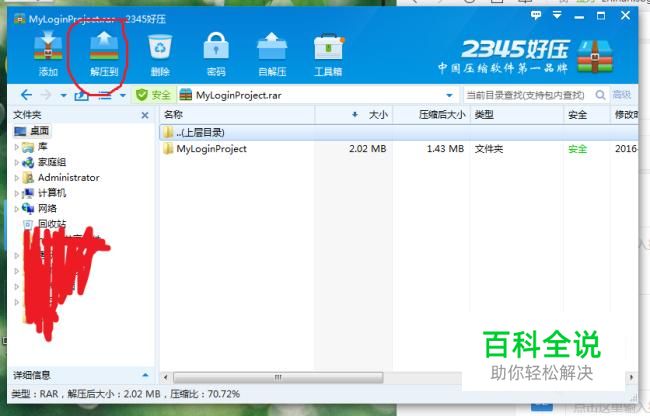
Task: Click the horizontal scrollbar thumb
Action: point(278,377)
